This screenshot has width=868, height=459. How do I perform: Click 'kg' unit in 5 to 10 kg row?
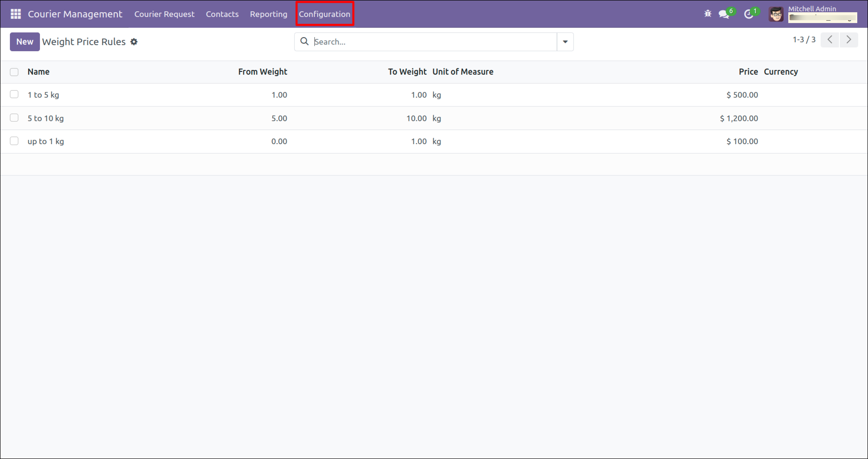(x=437, y=118)
